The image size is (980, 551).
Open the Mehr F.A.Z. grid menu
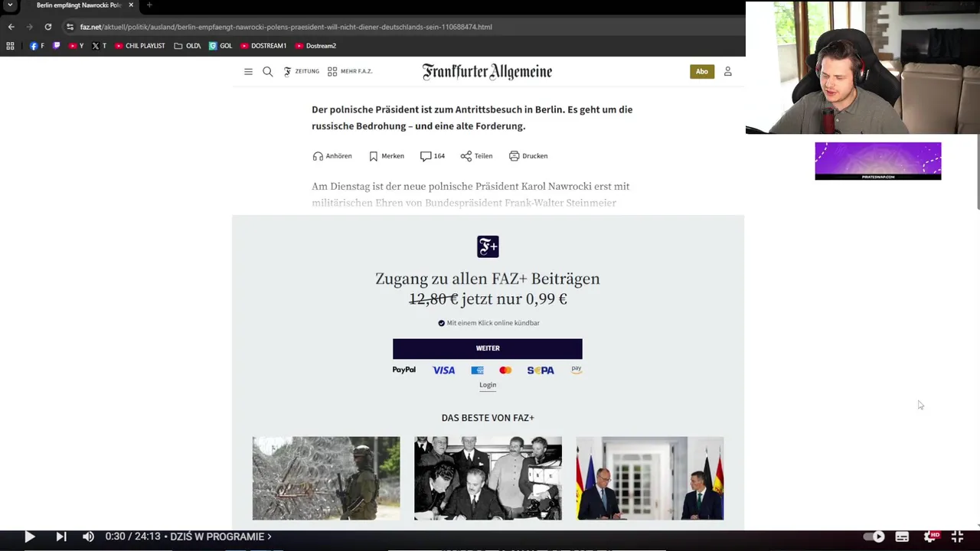point(350,71)
